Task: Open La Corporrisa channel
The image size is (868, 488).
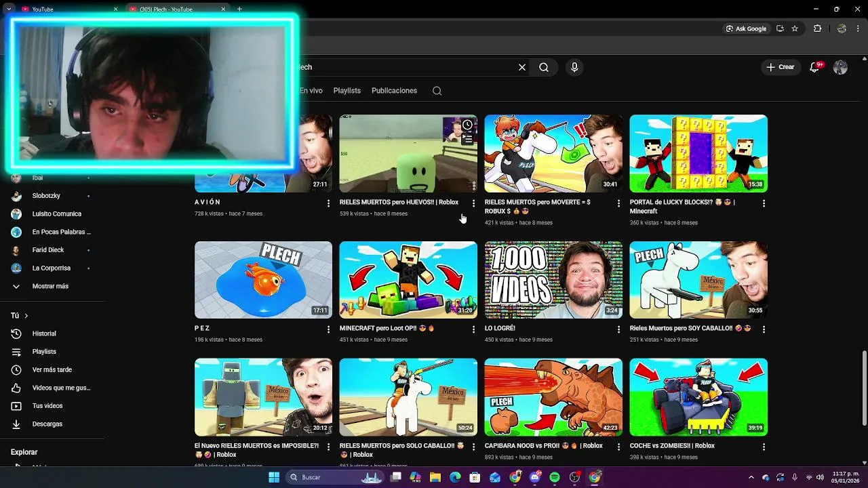Action: point(51,268)
